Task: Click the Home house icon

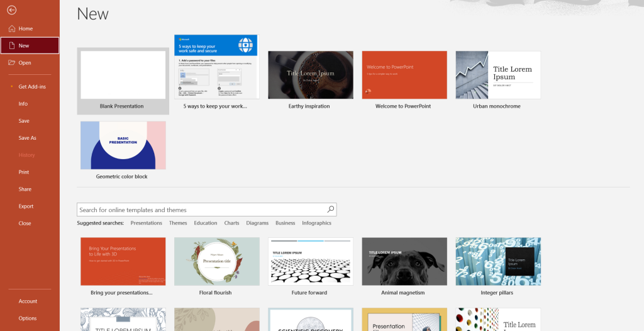Action: point(12,28)
